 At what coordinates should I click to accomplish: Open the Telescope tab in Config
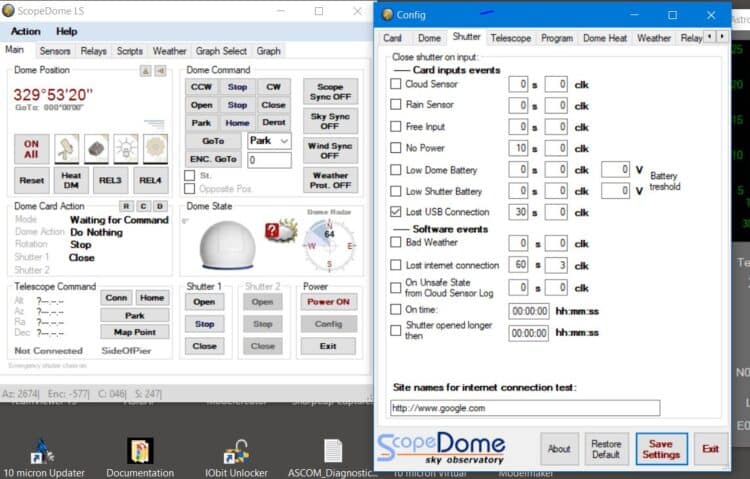[510, 38]
